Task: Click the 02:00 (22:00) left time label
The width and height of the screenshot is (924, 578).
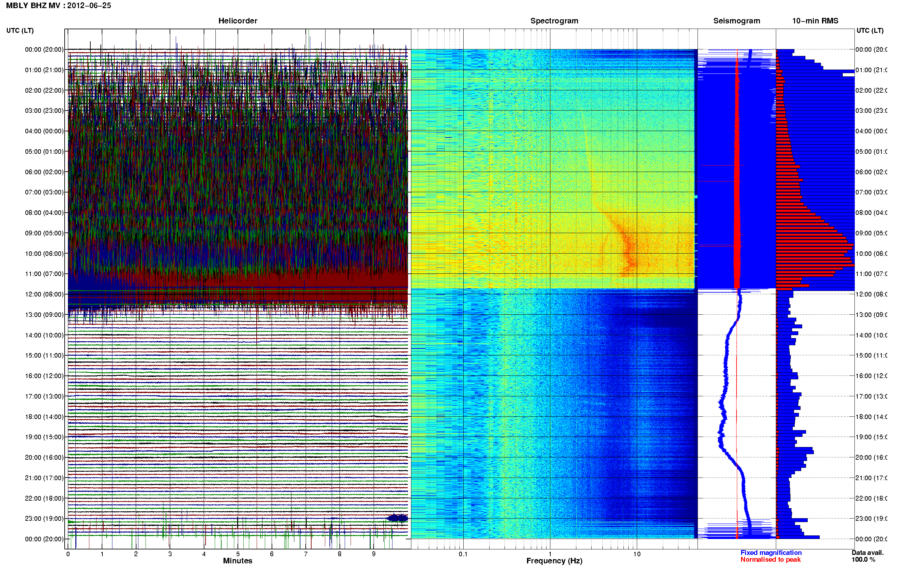Action: click(x=44, y=91)
